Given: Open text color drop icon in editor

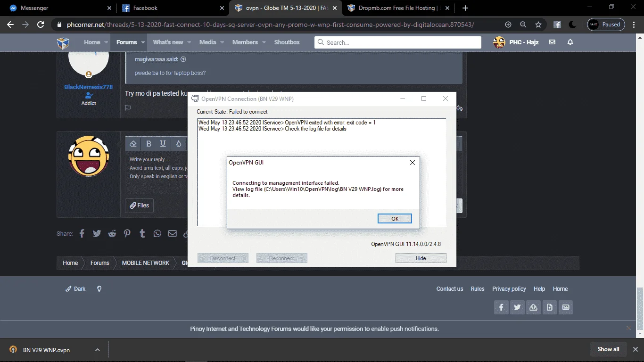Looking at the screenshot, I should [x=178, y=144].
